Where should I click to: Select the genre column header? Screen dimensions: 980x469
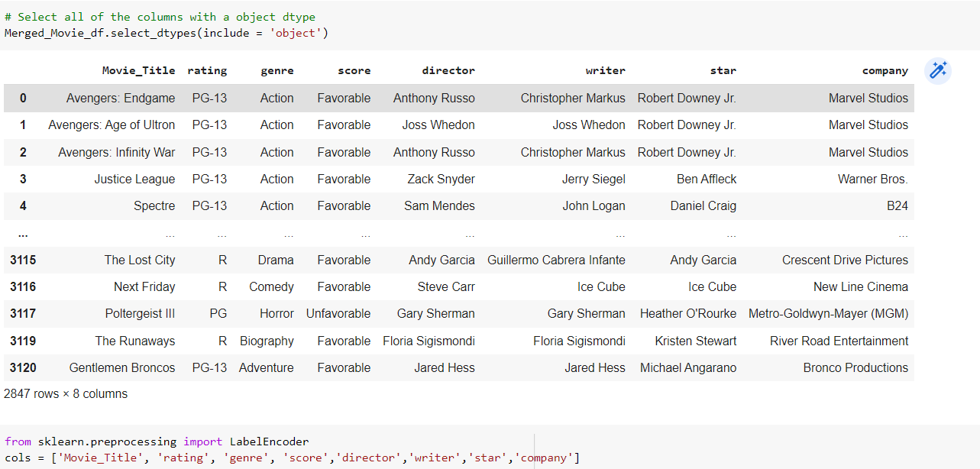277,70
